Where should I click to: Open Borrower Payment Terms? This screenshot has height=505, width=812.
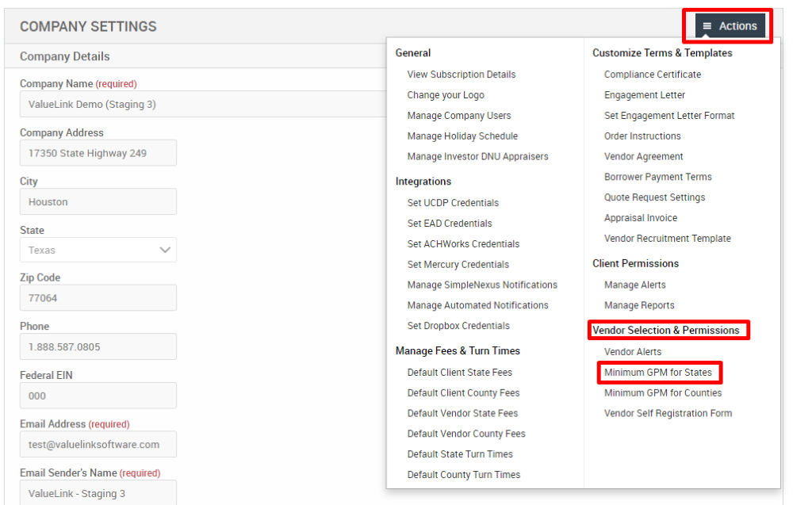point(657,177)
